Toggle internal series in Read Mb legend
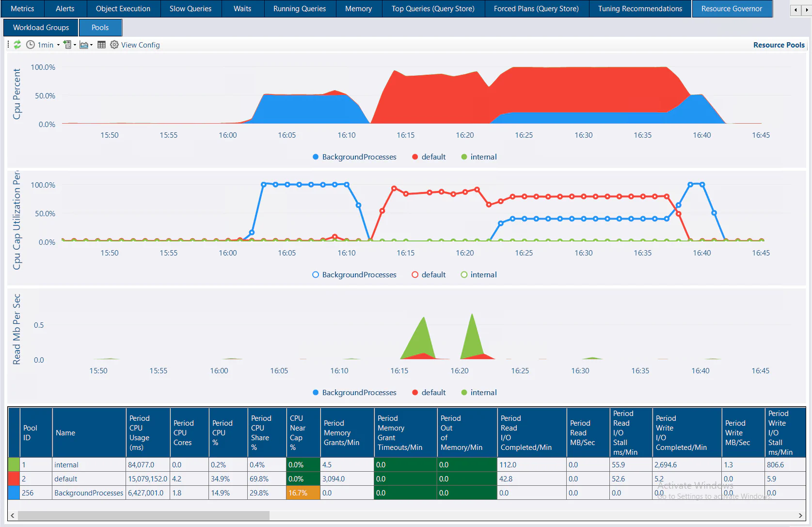Viewport: 812px width, 527px height. pyautogui.click(x=479, y=393)
